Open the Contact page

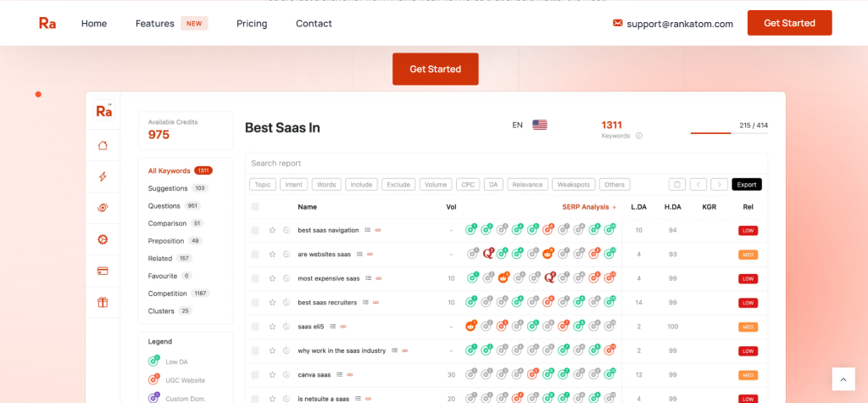314,23
